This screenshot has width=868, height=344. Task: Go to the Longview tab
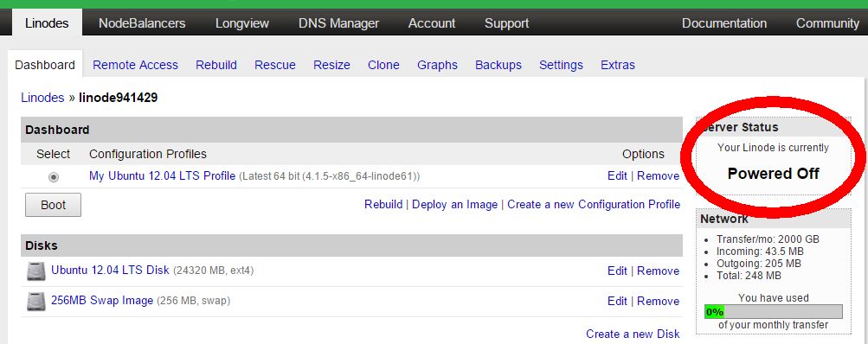click(242, 23)
